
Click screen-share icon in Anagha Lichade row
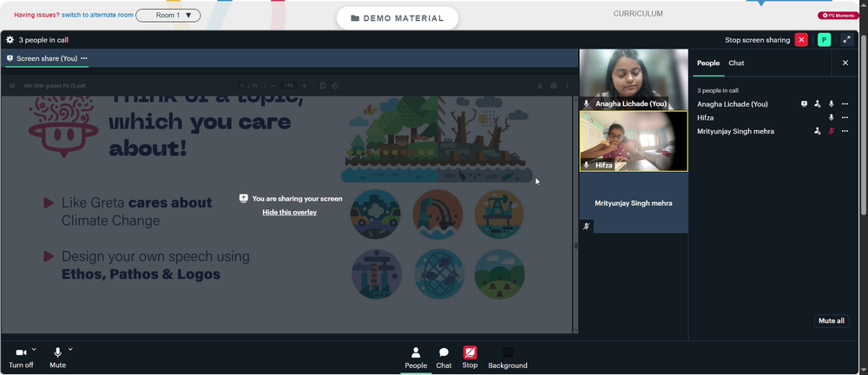tap(805, 103)
